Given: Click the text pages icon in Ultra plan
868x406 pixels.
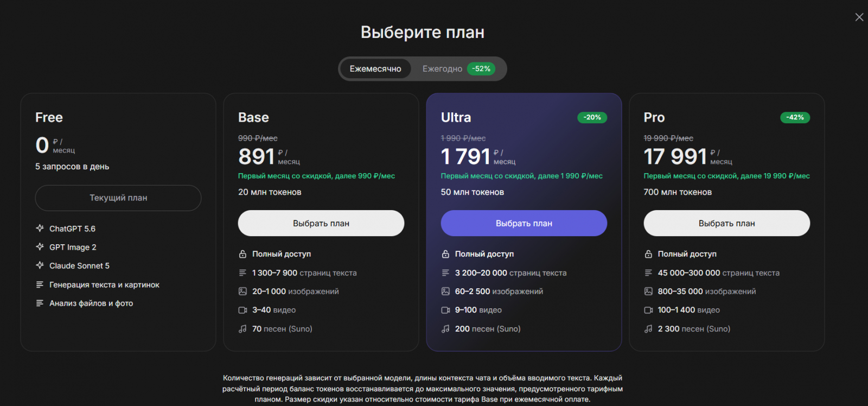Looking at the screenshot, I should coord(445,272).
